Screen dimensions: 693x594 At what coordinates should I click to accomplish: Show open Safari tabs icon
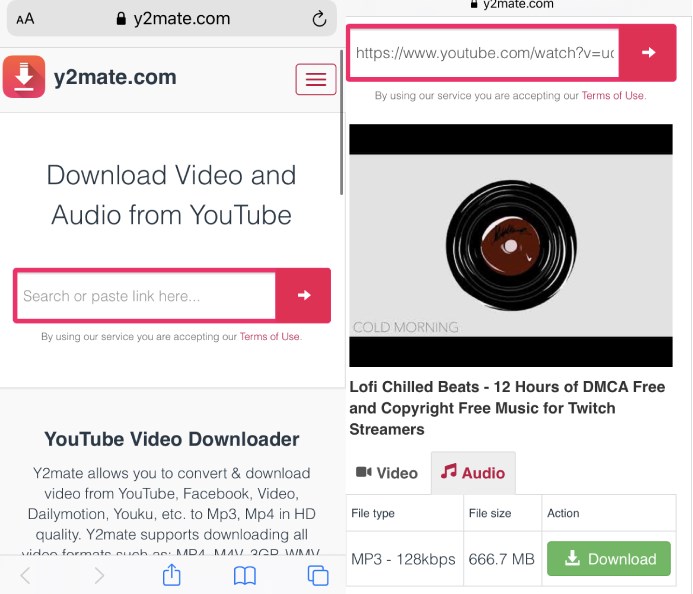(318, 575)
